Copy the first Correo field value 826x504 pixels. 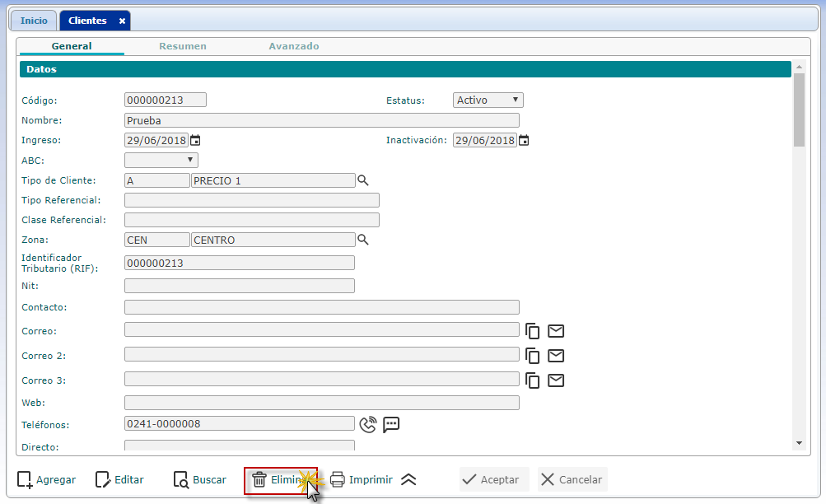pyautogui.click(x=533, y=331)
